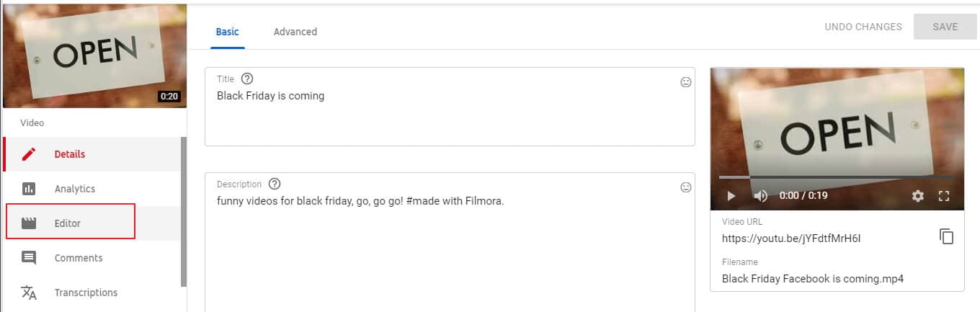Open the youtu.be video URL link
Screen dimensions: 980x312
click(791, 238)
